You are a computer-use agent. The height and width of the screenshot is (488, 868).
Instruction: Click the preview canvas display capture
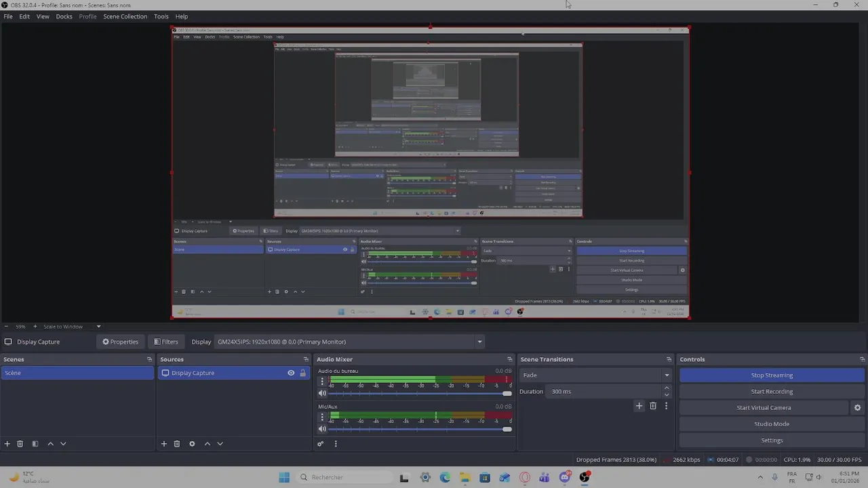pyautogui.click(x=431, y=173)
